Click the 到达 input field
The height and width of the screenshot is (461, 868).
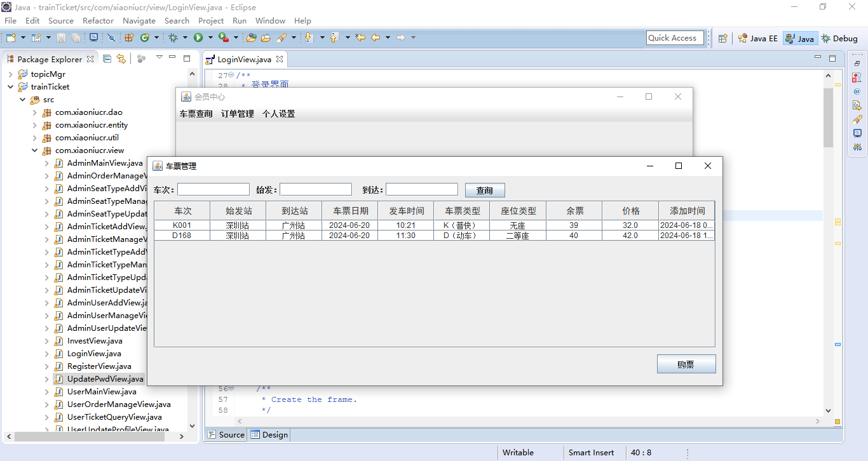coord(422,189)
